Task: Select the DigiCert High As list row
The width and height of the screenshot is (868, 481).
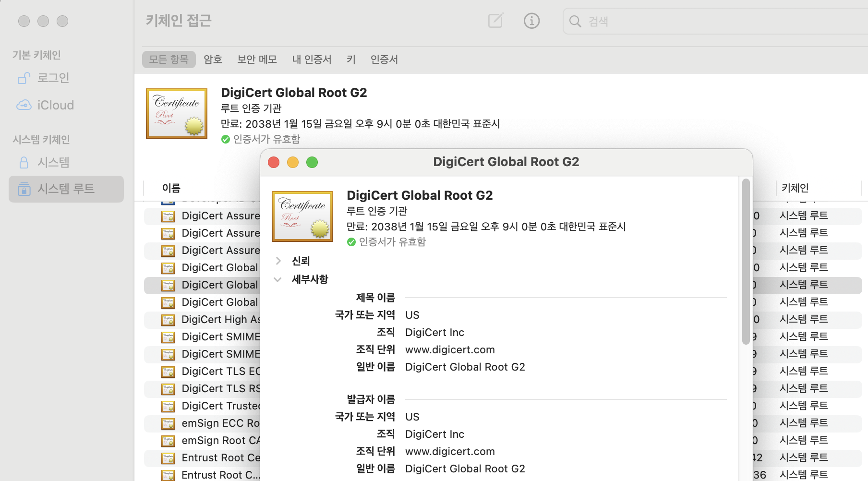Action: click(202, 320)
